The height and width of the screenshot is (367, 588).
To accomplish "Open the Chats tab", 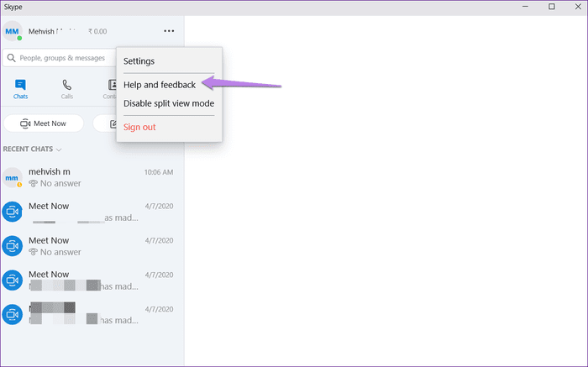I will (20, 89).
